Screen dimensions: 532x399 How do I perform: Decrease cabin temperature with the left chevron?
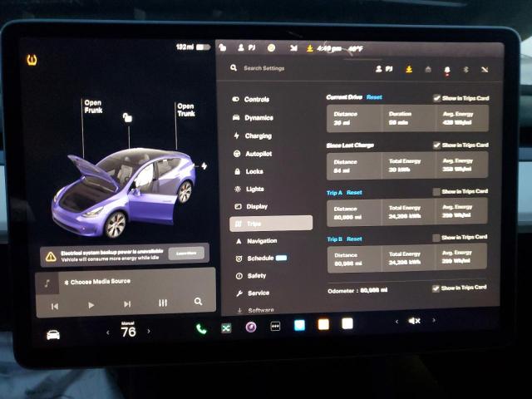coord(108,332)
